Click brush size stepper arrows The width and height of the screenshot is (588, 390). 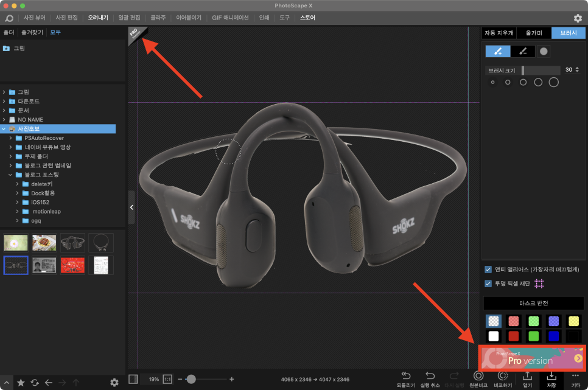(x=577, y=70)
